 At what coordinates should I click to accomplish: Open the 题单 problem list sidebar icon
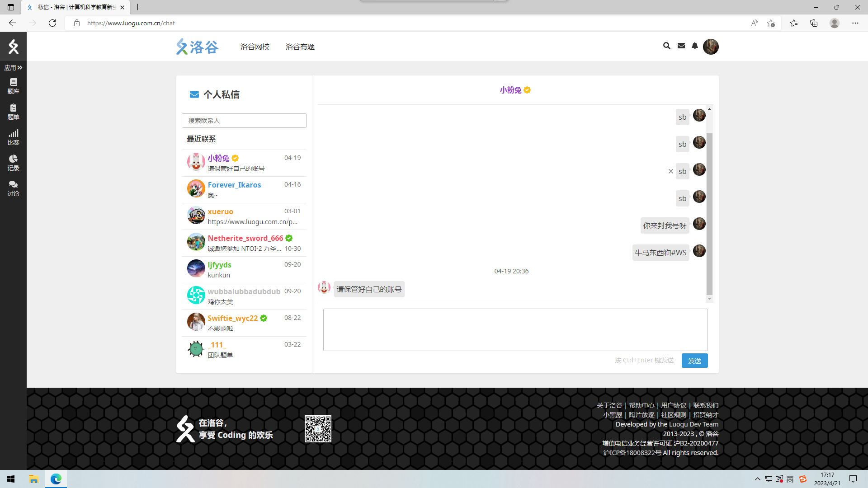13,112
